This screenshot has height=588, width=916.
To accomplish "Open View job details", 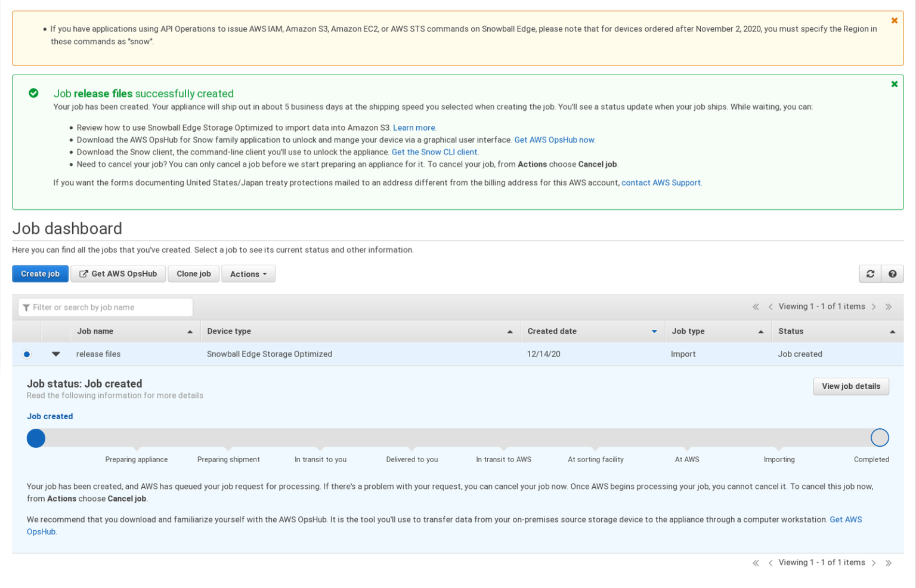I will [x=851, y=386].
